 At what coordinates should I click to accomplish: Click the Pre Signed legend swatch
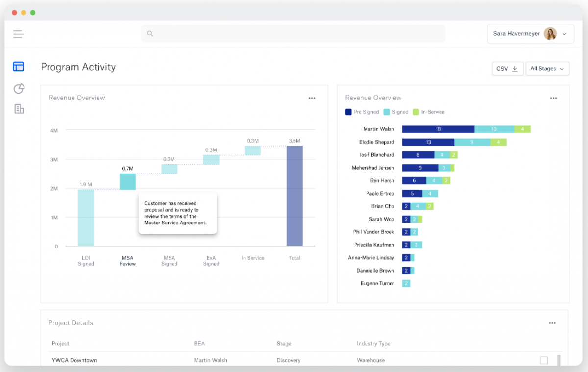(348, 112)
